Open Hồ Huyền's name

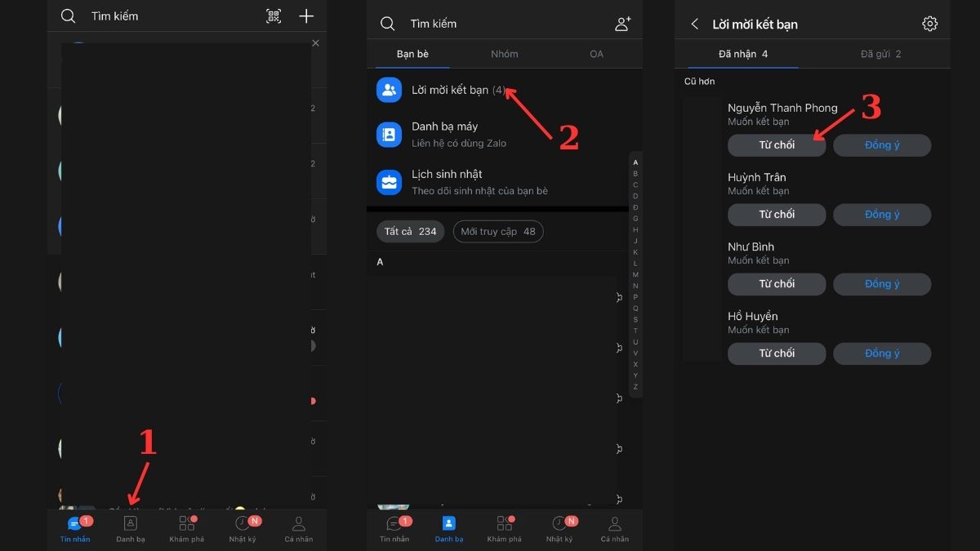(x=753, y=316)
